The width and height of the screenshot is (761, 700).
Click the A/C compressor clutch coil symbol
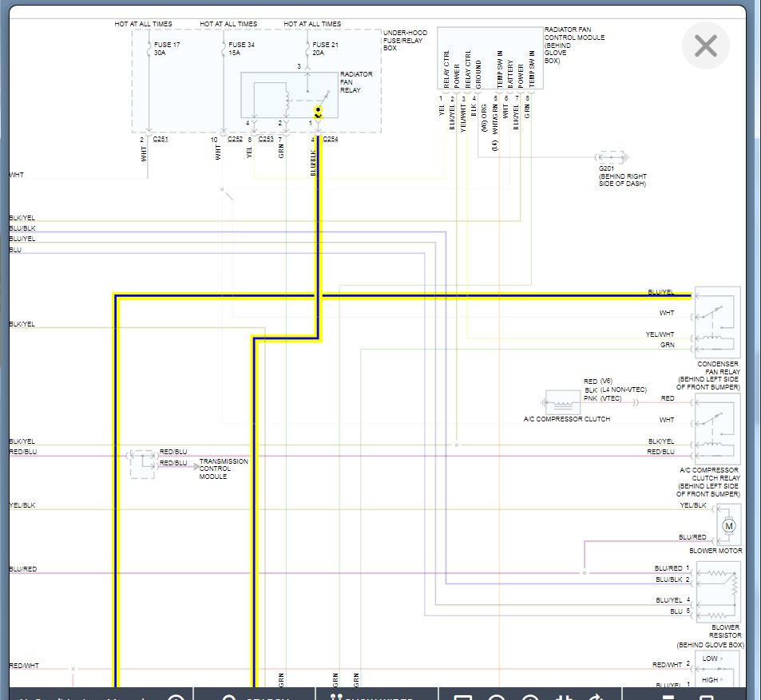point(561,402)
